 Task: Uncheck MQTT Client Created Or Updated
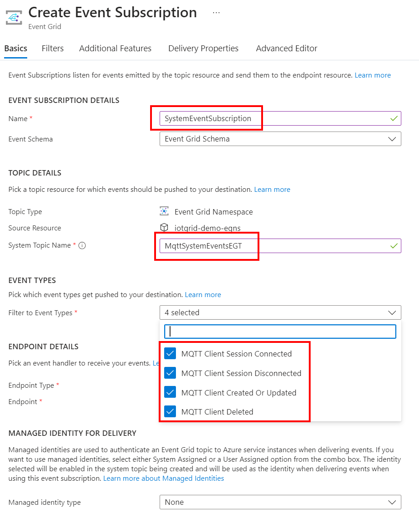170,393
